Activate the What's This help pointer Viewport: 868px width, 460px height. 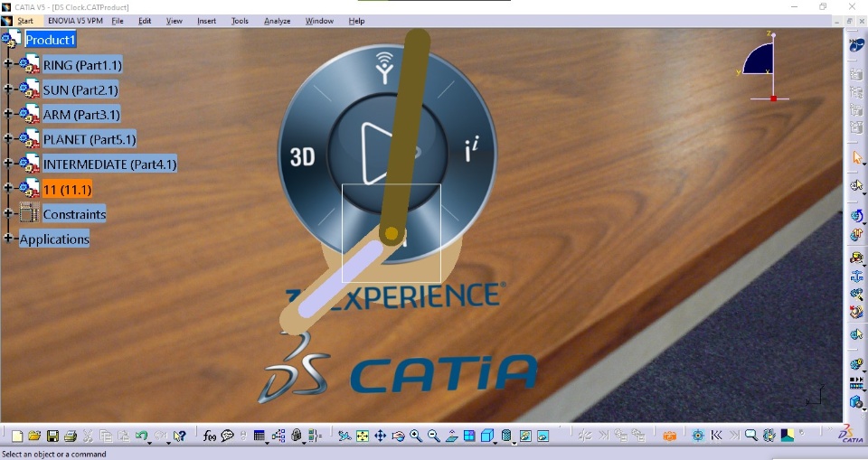(179, 437)
